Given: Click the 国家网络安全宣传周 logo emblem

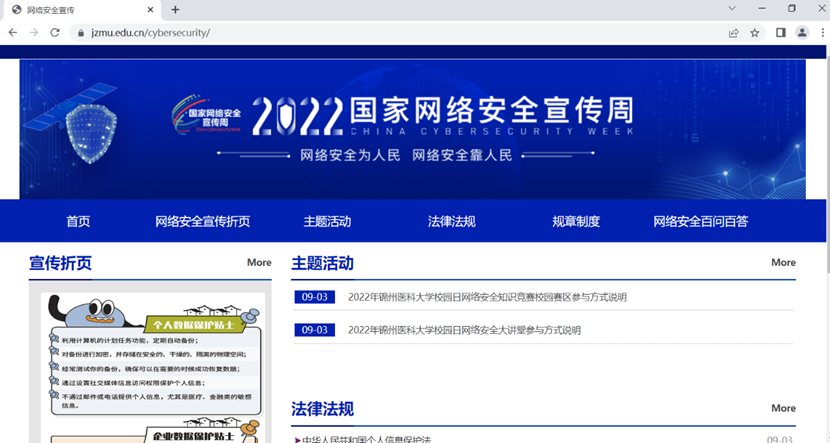Looking at the screenshot, I should pyautogui.click(x=206, y=115).
